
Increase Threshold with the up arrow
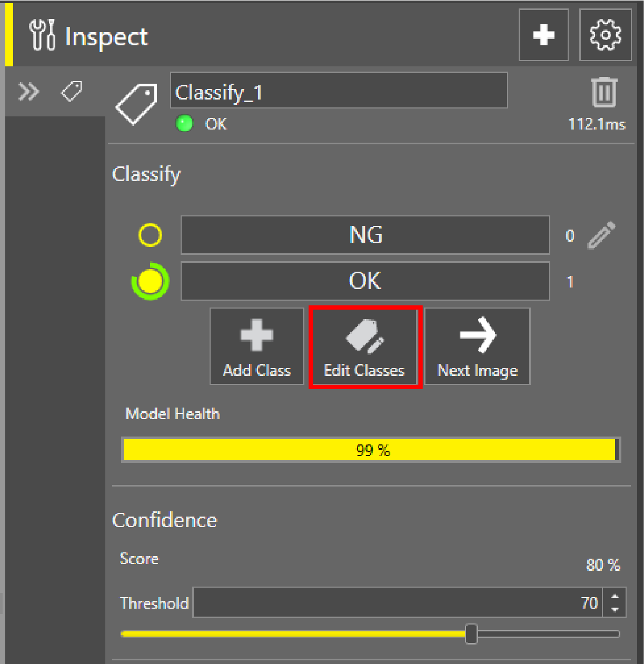[x=615, y=597]
